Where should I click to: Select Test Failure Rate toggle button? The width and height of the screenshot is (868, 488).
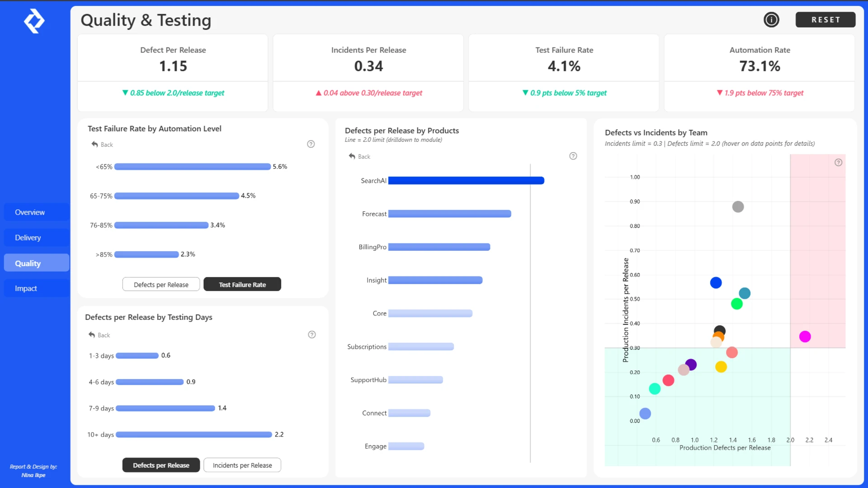coord(242,285)
